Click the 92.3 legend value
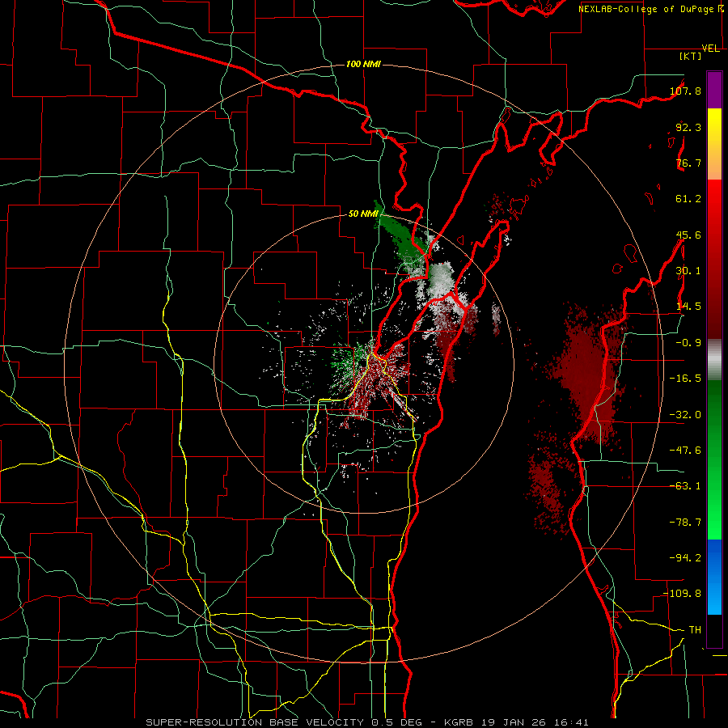 pos(688,127)
